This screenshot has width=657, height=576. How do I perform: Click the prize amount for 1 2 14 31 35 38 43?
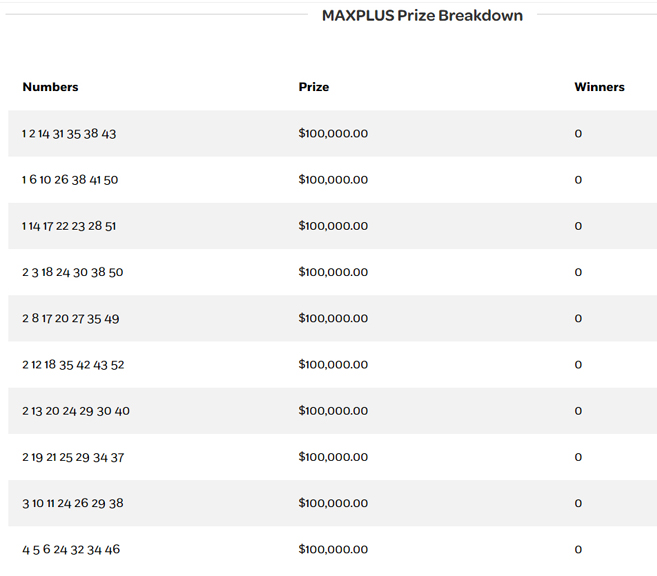(x=333, y=134)
